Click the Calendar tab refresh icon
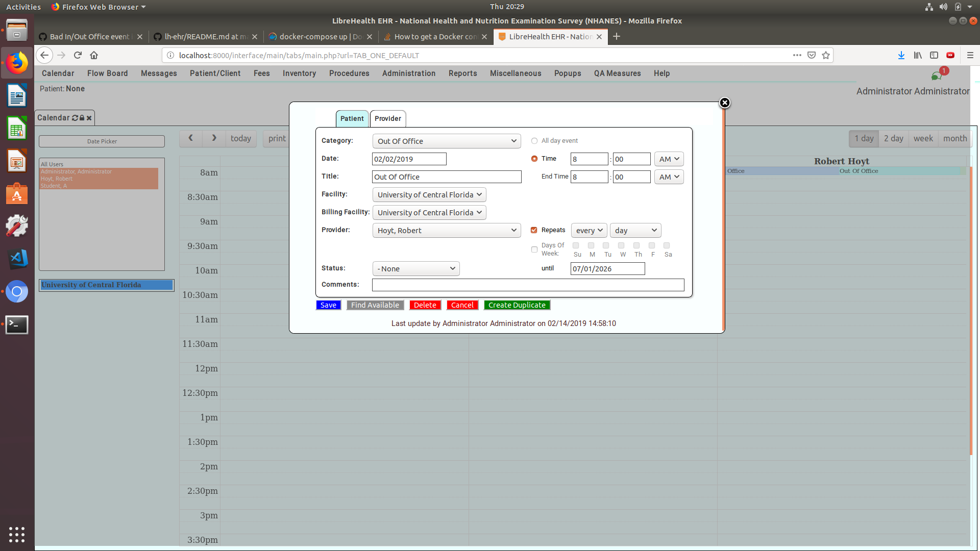The width and height of the screenshot is (980, 551). point(75,118)
